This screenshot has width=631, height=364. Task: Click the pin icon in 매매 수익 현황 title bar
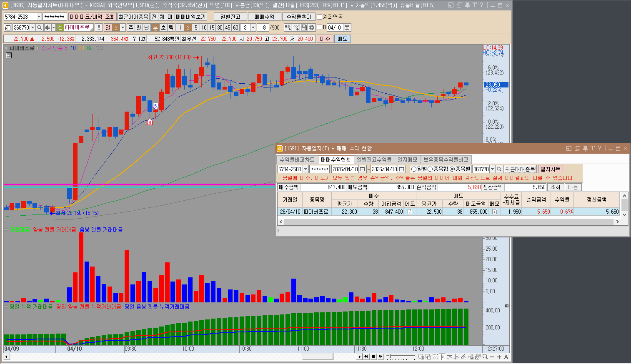point(585,148)
